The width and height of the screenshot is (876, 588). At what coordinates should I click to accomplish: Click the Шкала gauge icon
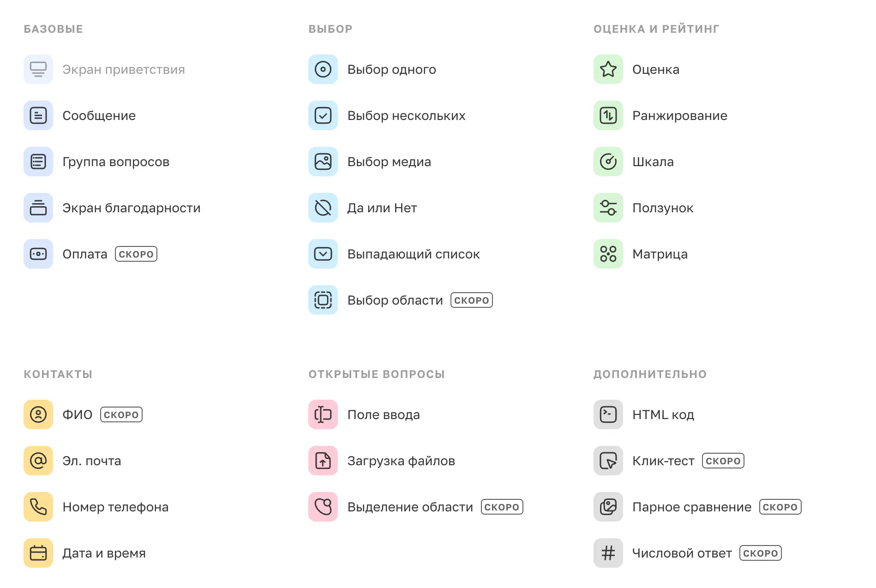[608, 162]
